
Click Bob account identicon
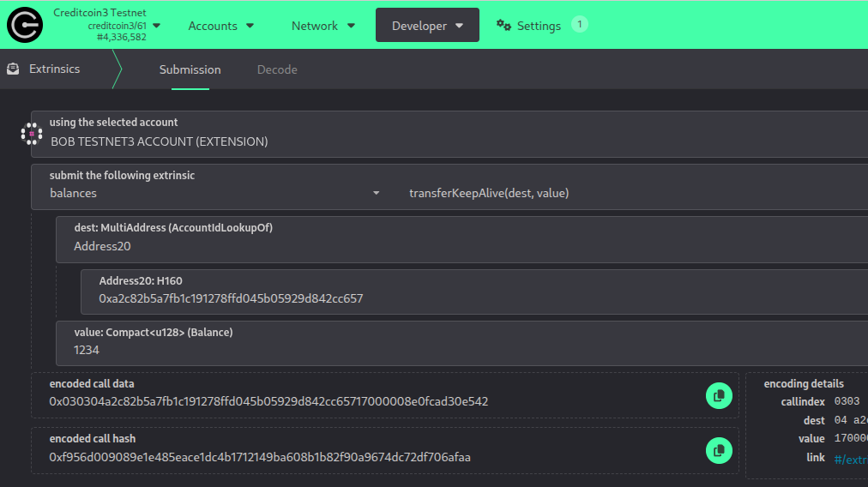pyautogui.click(x=32, y=134)
